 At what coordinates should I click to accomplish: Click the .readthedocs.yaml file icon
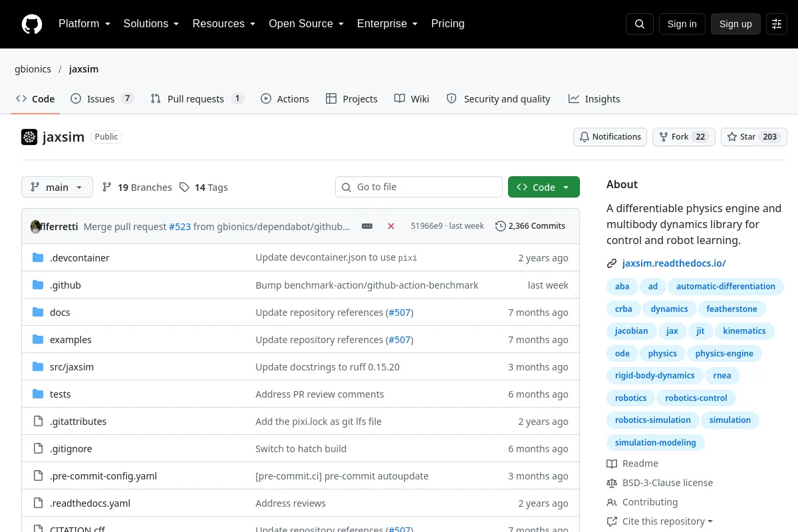tap(38, 503)
